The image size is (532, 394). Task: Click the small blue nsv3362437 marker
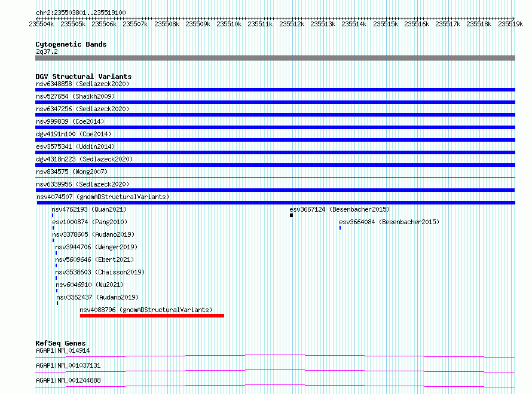(x=57, y=303)
